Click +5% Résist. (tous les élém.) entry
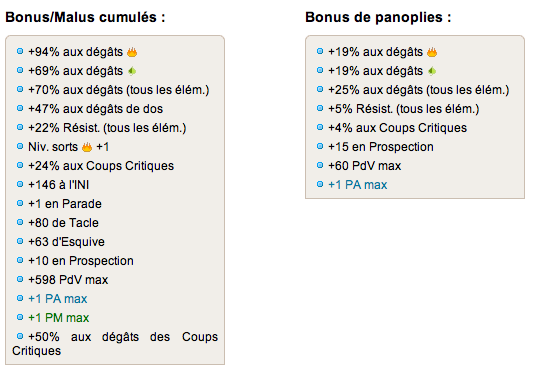539x375 pixels. point(404,109)
